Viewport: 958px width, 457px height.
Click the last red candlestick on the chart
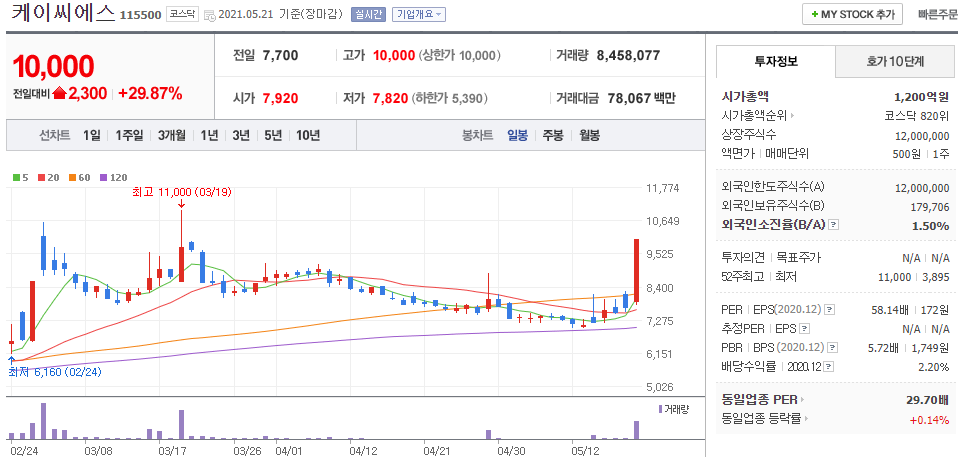coord(636,271)
